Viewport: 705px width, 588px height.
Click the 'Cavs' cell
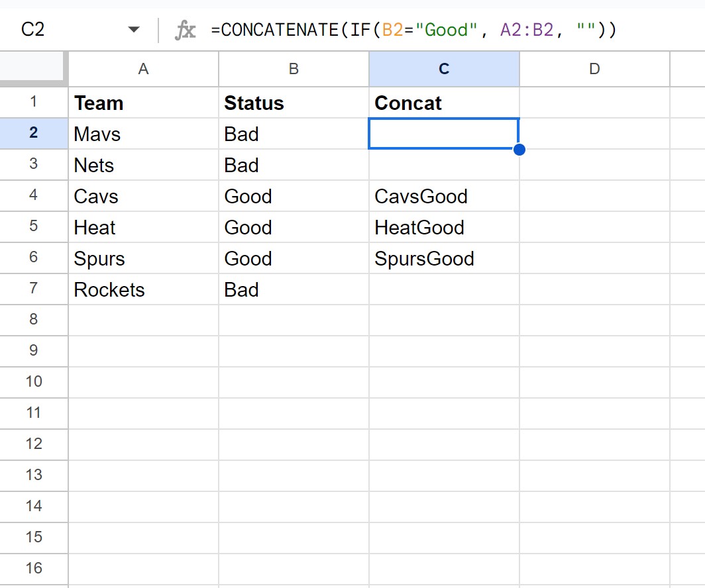143,196
